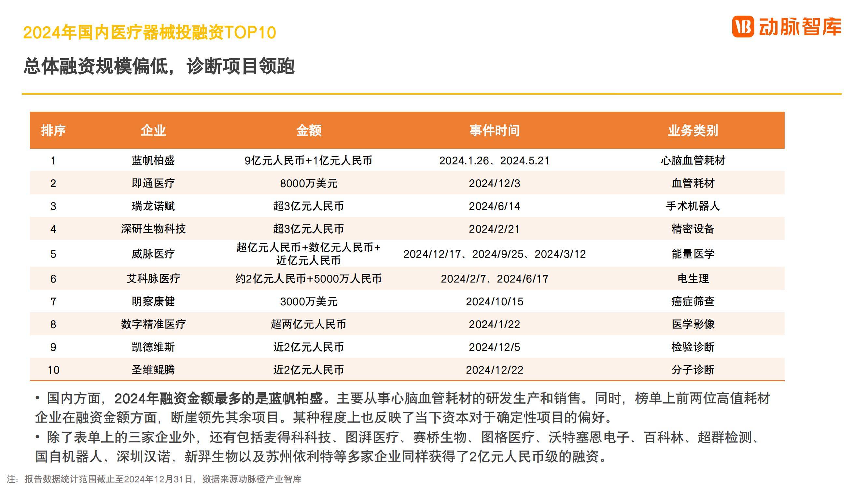Screen dimensions: 868x488
Task: Select amount cell 约2亿元人民币+5000万人民币
Action: [x=308, y=279]
